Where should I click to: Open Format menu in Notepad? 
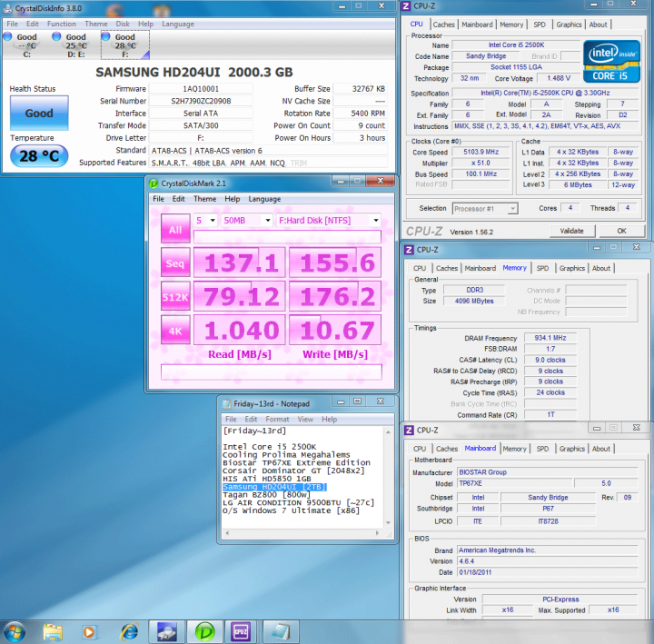click(277, 419)
